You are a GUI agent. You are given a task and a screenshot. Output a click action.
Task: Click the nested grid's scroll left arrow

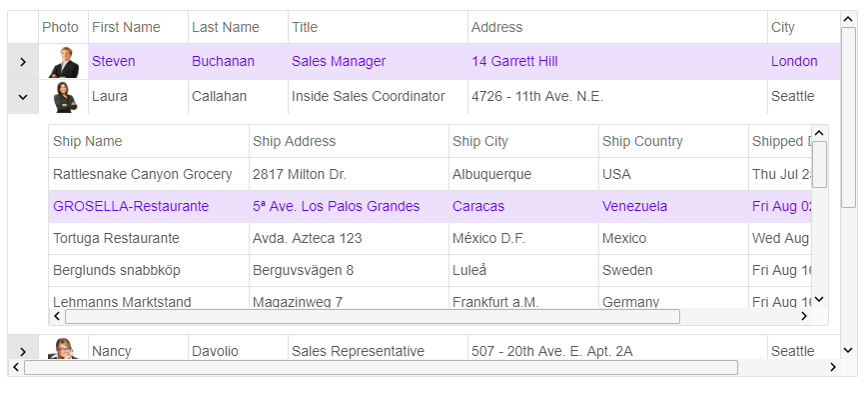coord(57,316)
